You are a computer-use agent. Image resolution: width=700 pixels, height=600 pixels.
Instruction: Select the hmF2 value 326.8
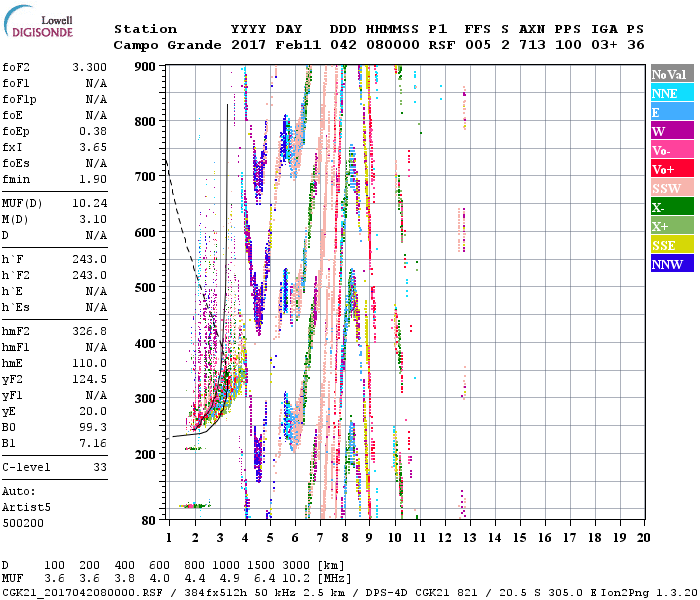click(x=88, y=329)
